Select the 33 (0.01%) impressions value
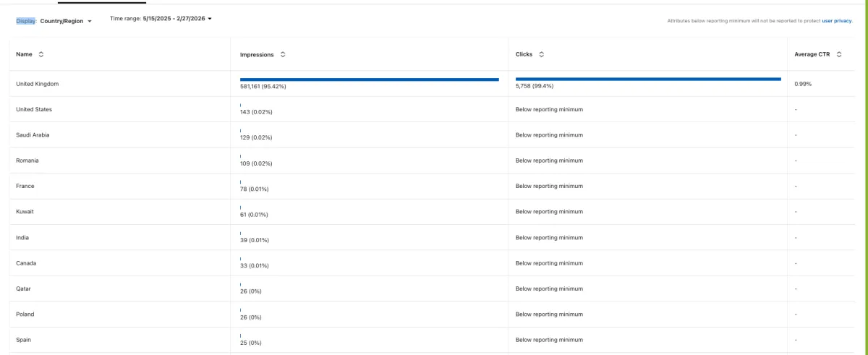 [255, 265]
